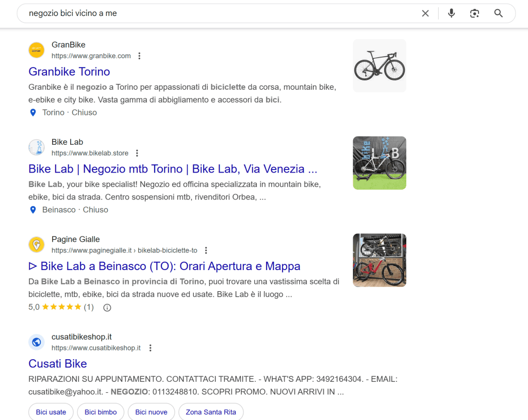Open the Cusati Bike result link
The image size is (528, 420).
pyautogui.click(x=58, y=364)
